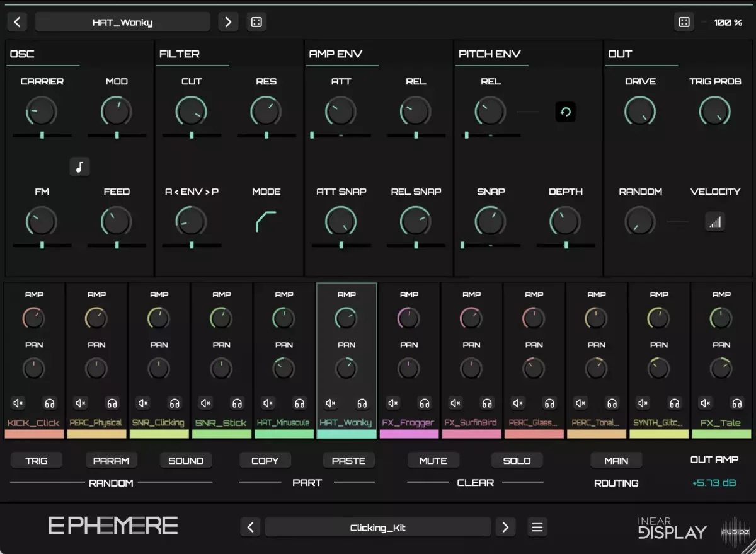756x554 pixels.
Task: Click the PASTE part button
Action: (x=349, y=461)
